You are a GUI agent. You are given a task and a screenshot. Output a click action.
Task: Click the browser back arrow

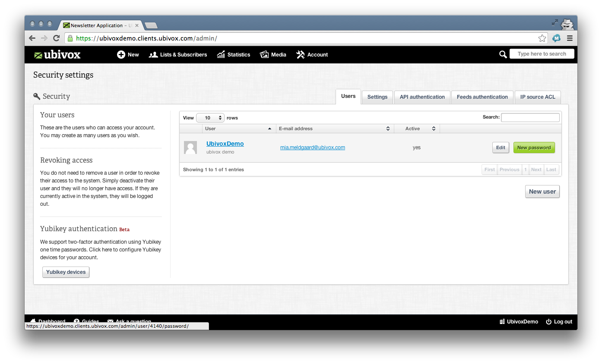[32, 38]
